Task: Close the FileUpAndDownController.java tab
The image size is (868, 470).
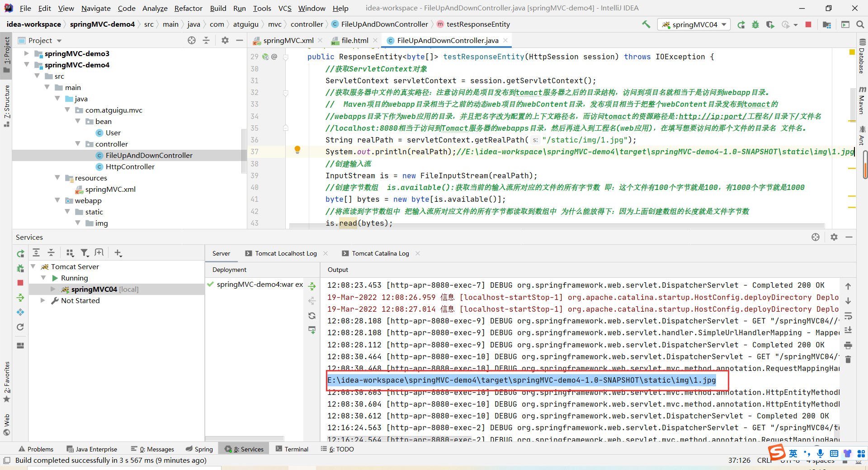Action: [x=505, y=40]
